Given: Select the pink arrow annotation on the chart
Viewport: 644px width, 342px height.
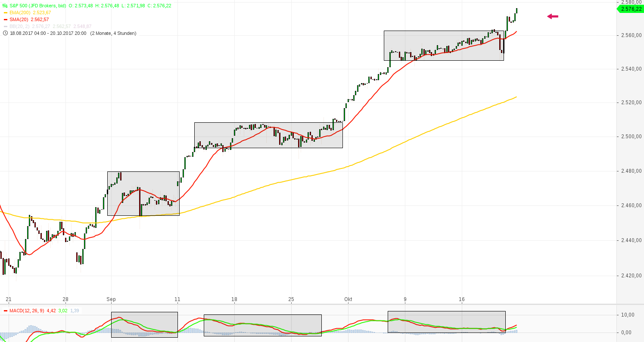Looking at the screenshot, I should pyautogui.click(x=553, y=16).
